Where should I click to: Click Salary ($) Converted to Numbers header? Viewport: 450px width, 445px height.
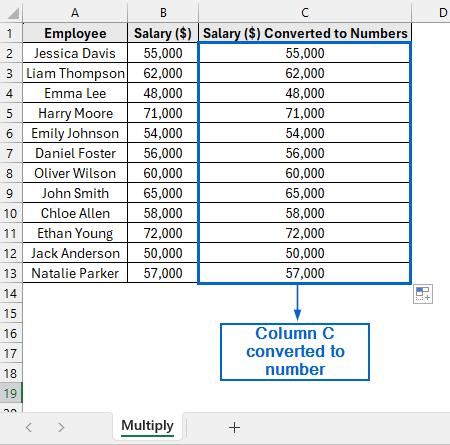coord(305,33)
